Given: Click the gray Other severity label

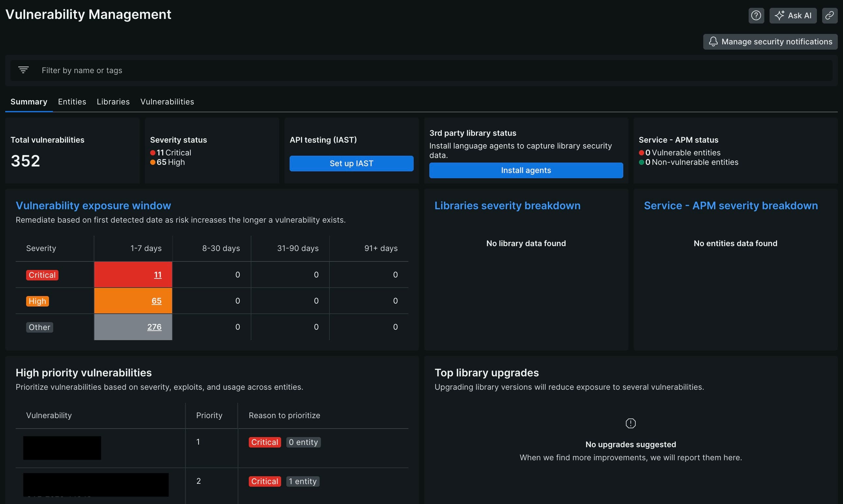Looking at the screenshot, I should tap(40, 327).
